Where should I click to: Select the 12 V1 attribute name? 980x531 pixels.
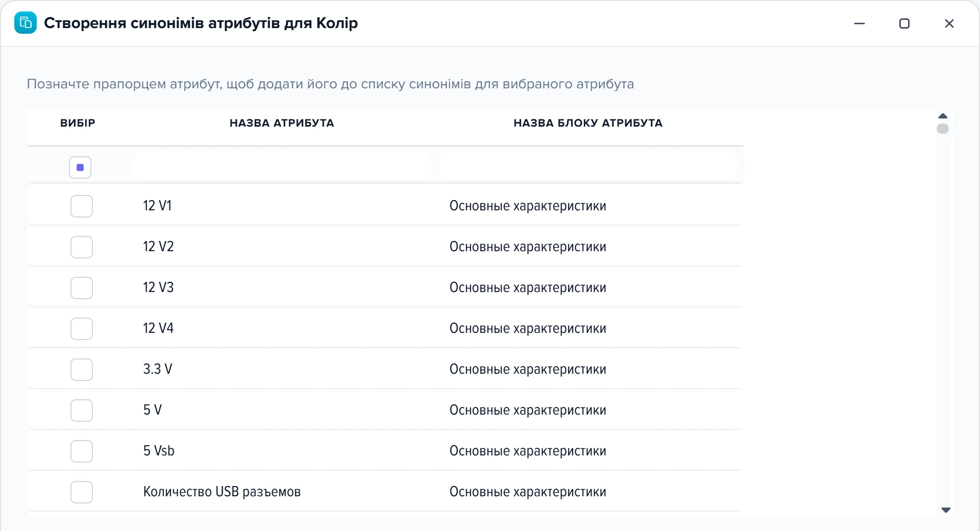tap(157, 206)
